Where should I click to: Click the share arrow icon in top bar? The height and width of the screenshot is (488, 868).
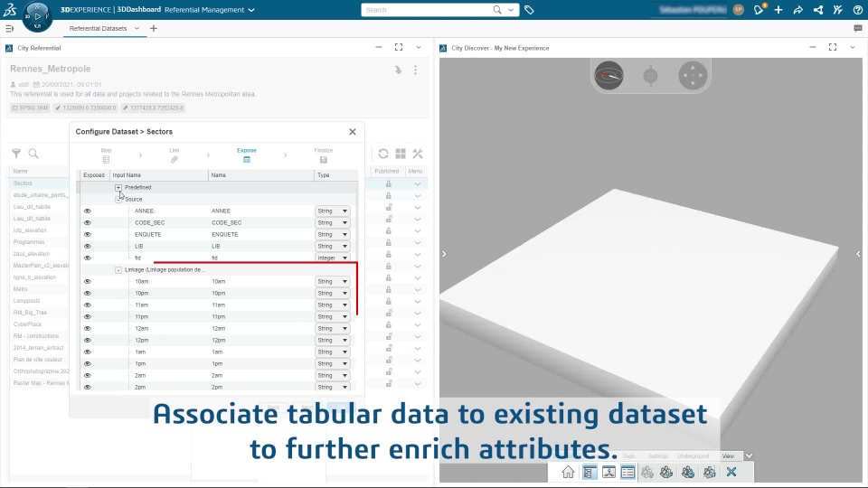[797, 9]
